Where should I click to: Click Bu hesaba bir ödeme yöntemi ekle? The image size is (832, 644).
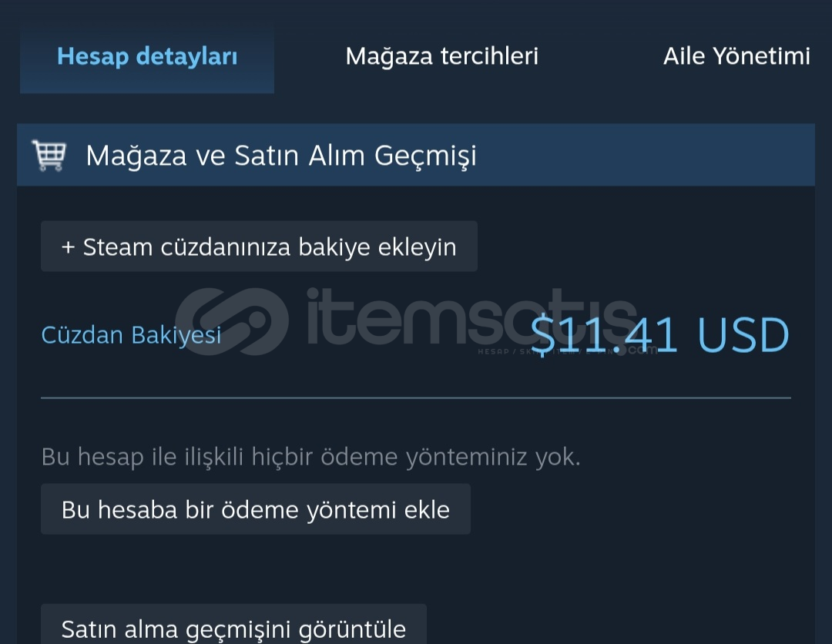click(256, 509)
